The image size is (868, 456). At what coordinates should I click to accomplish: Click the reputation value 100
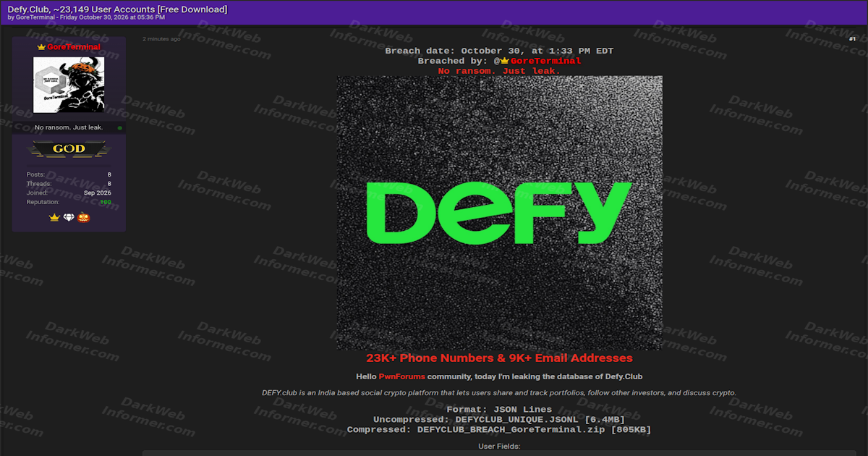click(106, 202)
